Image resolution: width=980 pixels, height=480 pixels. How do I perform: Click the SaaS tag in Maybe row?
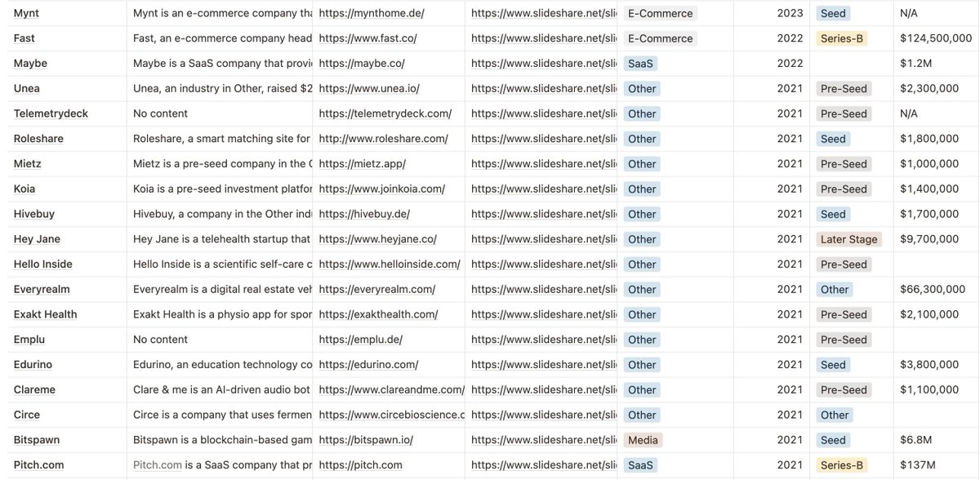pyautogui.click(x=640, y=64)
